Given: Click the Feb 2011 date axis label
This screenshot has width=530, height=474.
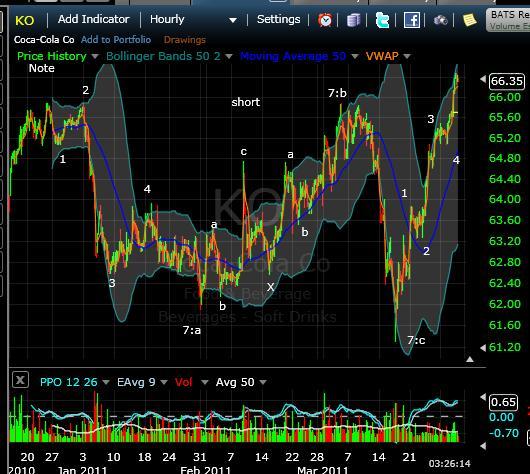Looking at the screenshot, I should coord(206,470).
